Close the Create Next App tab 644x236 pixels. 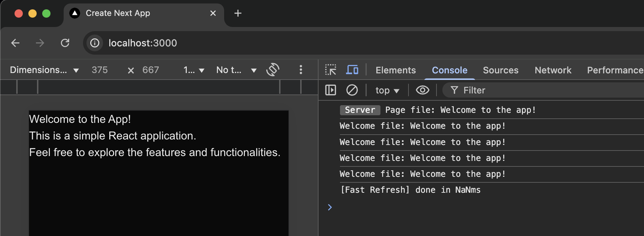tap(213, 13)
